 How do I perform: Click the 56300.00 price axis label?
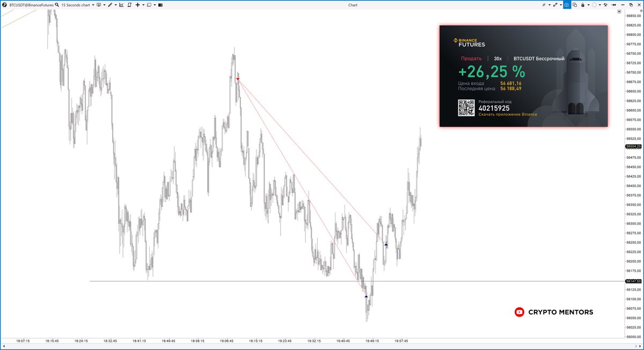(634, 223)
